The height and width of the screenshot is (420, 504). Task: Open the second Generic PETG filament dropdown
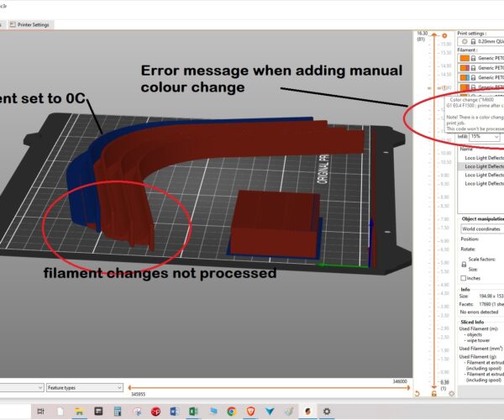tap(480, 68)
